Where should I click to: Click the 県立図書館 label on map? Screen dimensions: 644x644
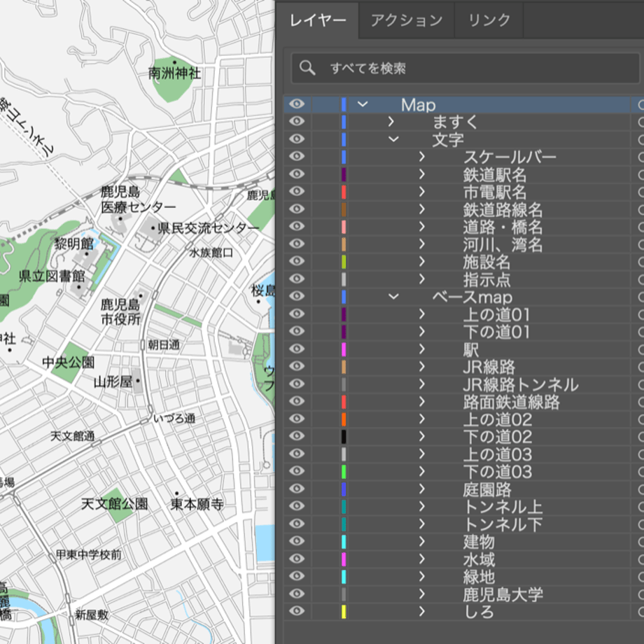(52, 276)
